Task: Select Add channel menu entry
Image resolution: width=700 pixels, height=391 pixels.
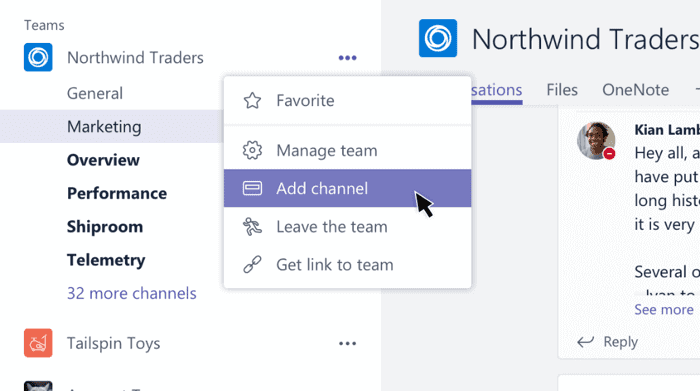Action: click(347, 188)
